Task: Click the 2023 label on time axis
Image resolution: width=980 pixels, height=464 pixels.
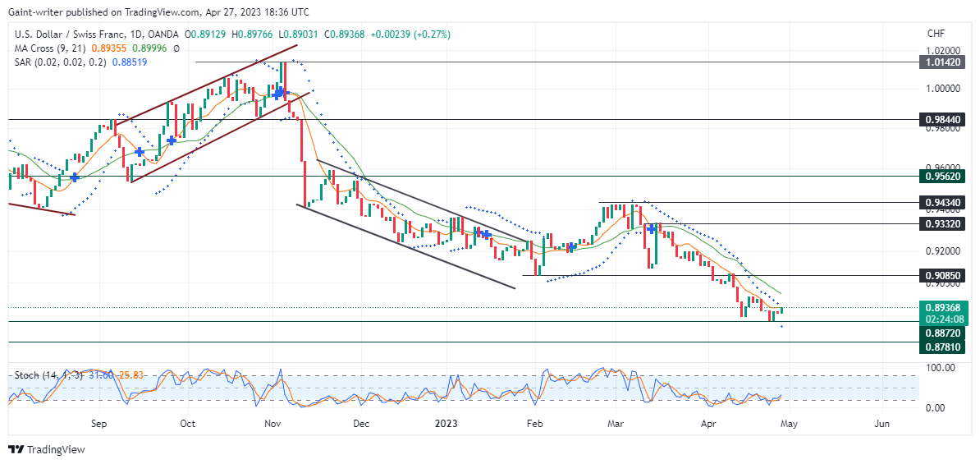Action: (x=446, y=424)
